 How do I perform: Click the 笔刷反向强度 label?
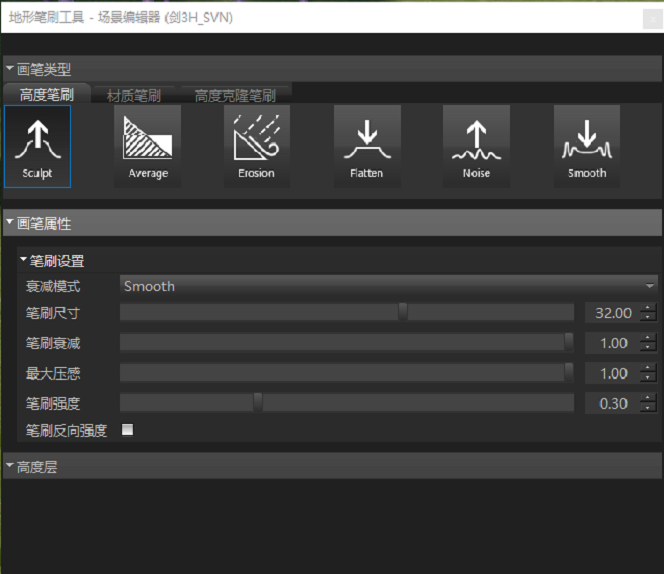[66, 430]
